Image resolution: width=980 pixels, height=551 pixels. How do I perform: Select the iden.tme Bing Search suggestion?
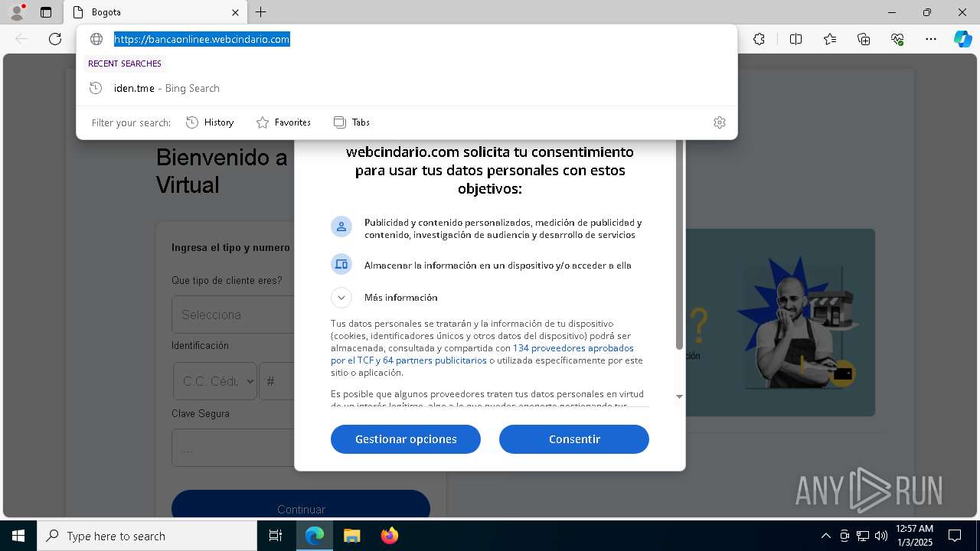[407, 88]
